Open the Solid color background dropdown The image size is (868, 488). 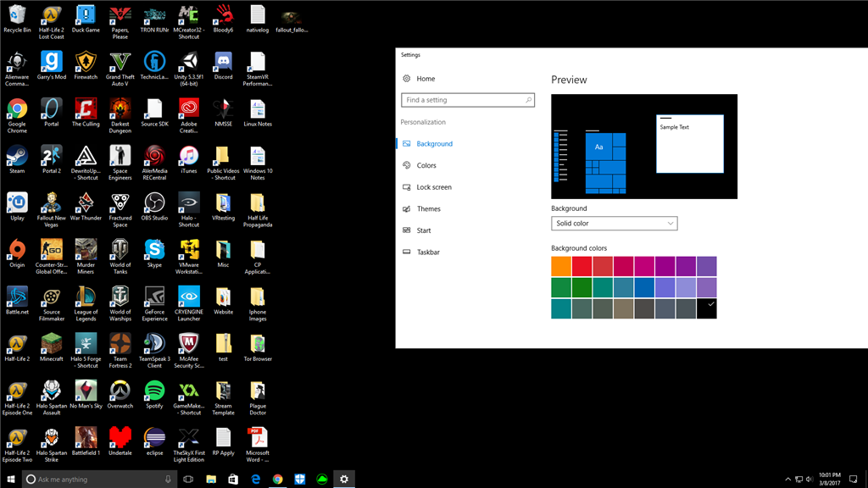click(614, 223)
